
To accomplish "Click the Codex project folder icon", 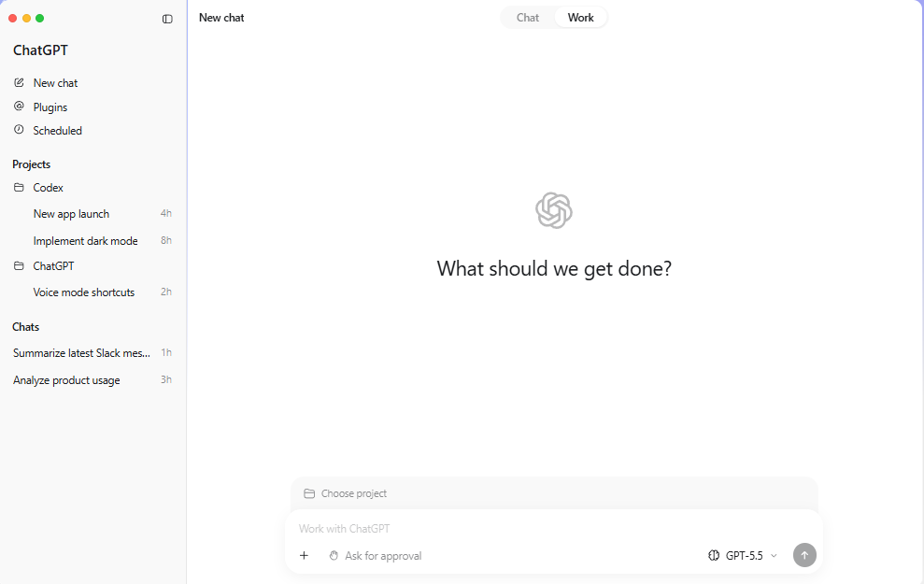I will coord(19,188).
